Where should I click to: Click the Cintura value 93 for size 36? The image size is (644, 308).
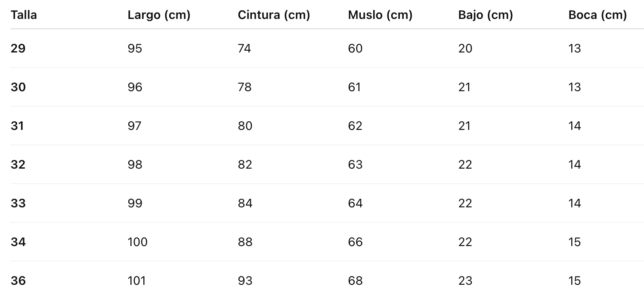tap(245, 281)
